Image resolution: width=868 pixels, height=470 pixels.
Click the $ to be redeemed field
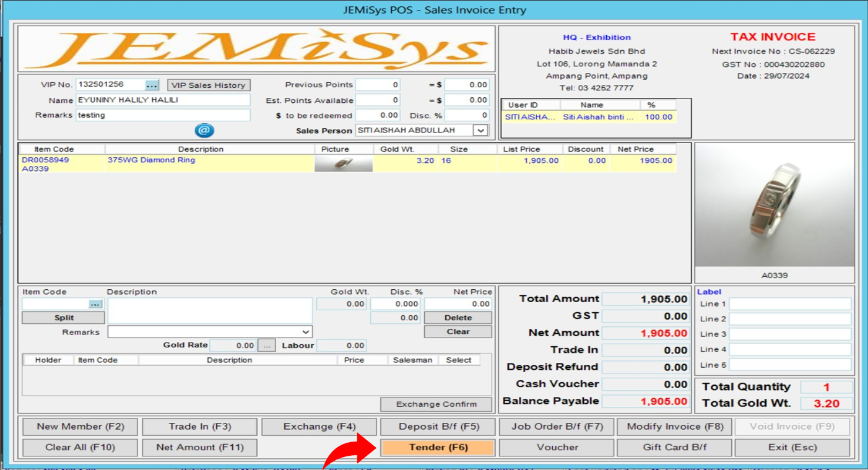(378, 115)
